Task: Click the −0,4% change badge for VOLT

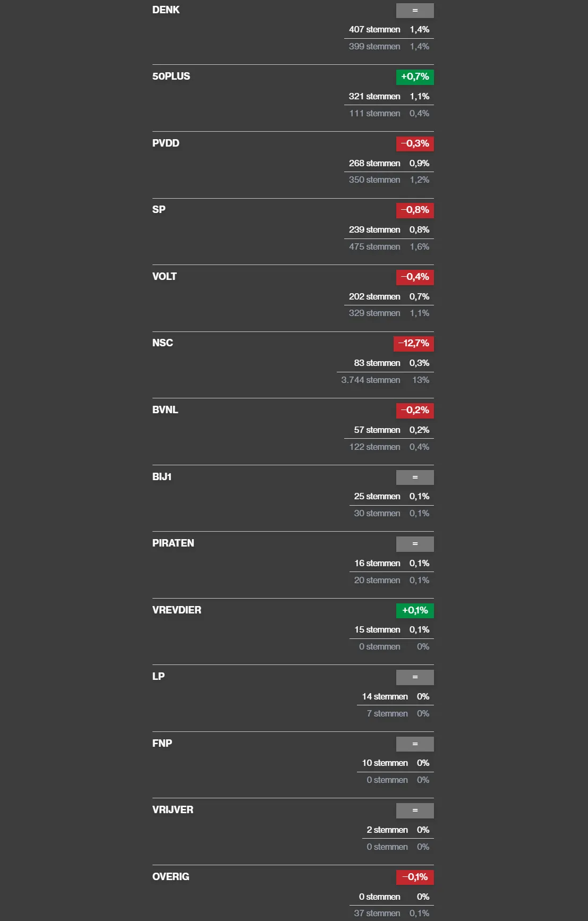Action: (x=415, y=277)
